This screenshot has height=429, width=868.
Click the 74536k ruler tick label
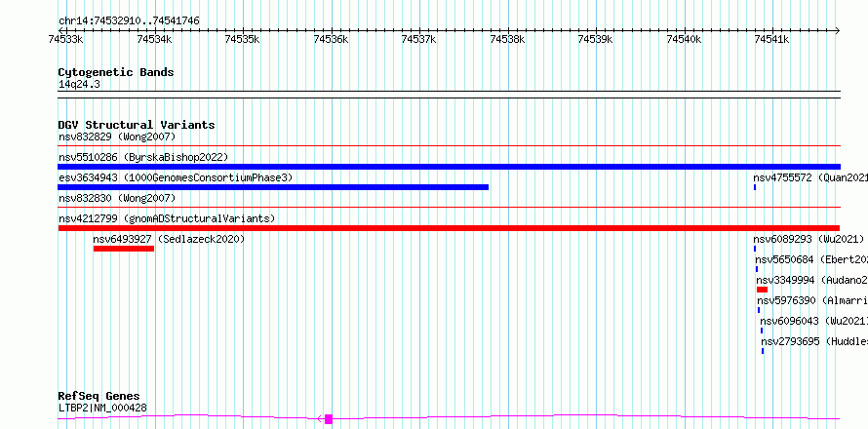pos(331,39)
